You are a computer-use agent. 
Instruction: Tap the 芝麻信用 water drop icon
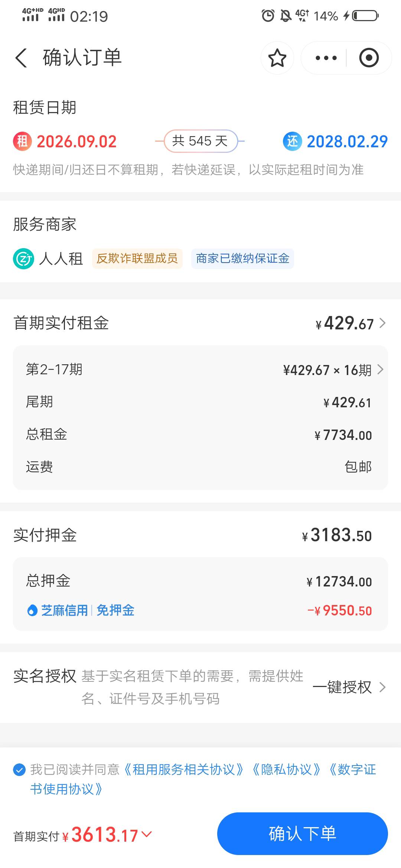coord(32,610)
